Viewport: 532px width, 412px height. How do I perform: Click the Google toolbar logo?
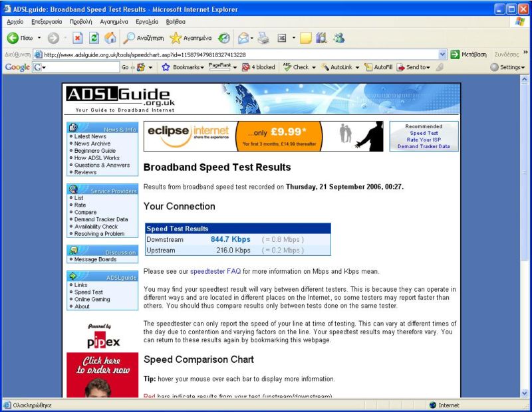[x=17, y=67]
